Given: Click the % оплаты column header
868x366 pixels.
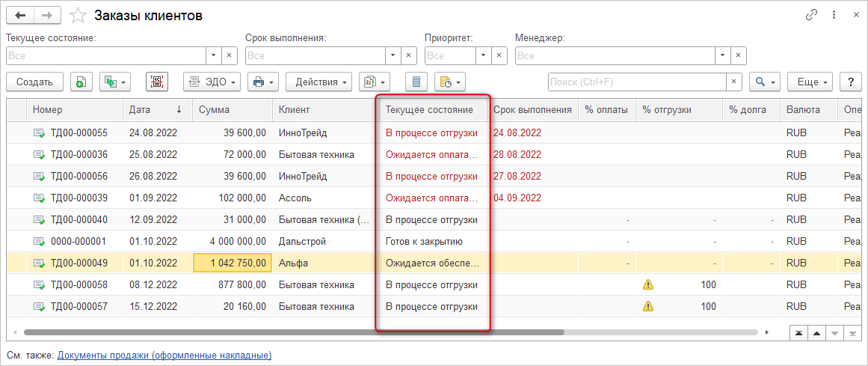Looking at the screenshot, I should pyautogui.click(x=607, y=110).
